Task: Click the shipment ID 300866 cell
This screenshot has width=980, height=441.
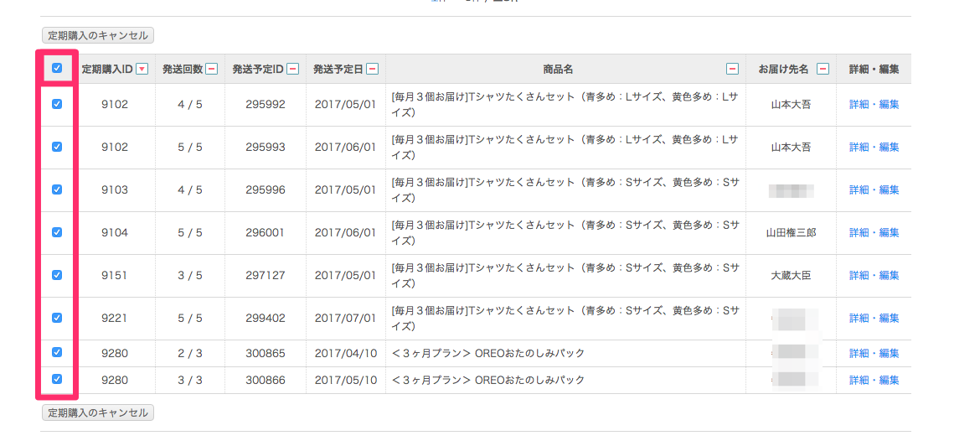Action: (x=265, y=380)
